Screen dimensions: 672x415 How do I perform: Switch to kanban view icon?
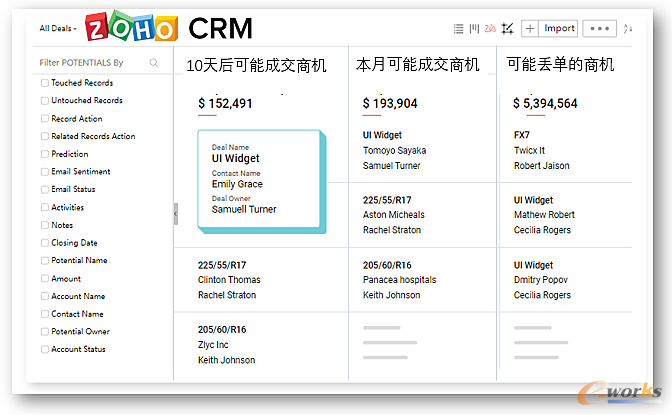coord(474,29)
